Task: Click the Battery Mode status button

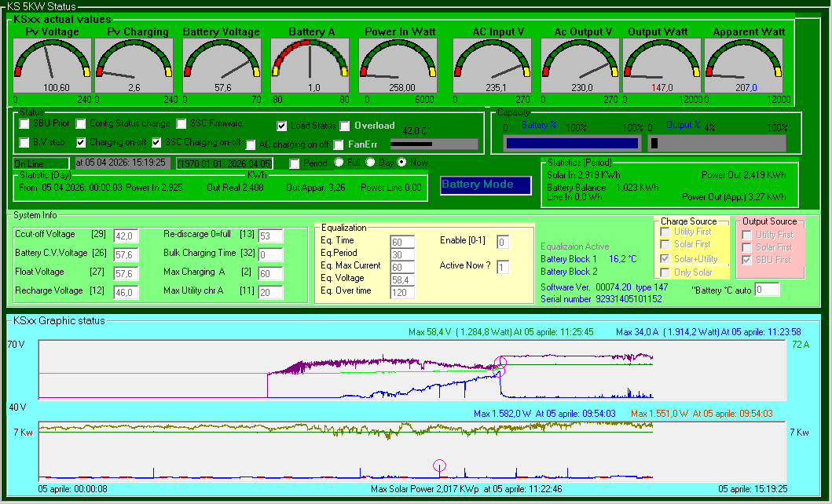Action: [486, 185]
